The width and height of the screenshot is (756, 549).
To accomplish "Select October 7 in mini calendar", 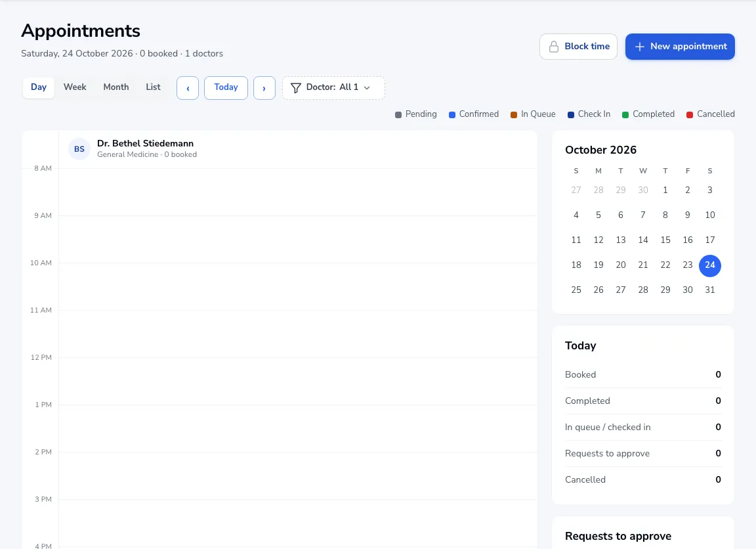I will point(642,215).
